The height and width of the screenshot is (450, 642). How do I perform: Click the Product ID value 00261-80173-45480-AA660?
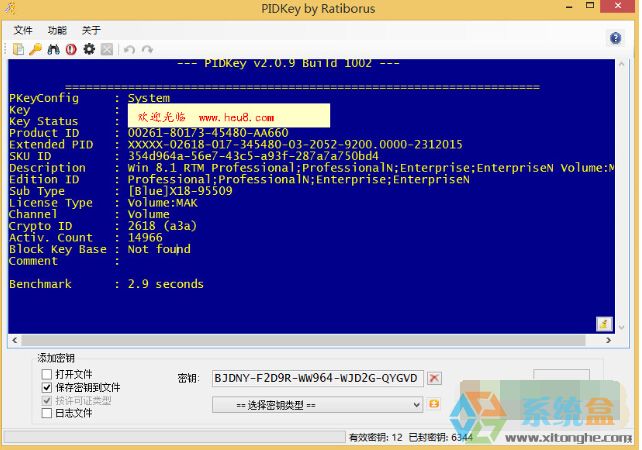point(208,133)
